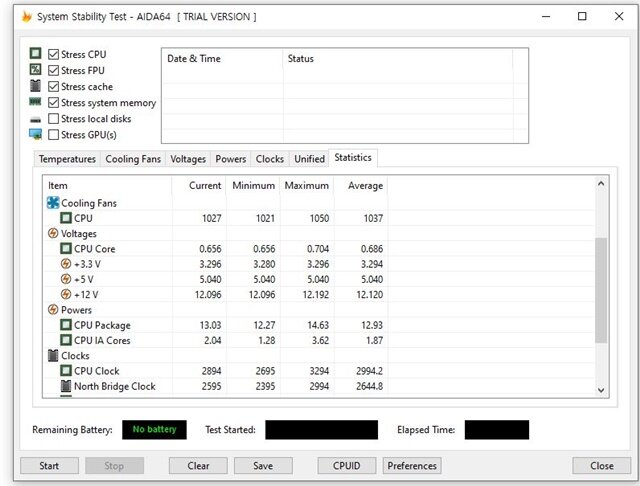
Task: Click the local disks drive icon
Action: 36,120
